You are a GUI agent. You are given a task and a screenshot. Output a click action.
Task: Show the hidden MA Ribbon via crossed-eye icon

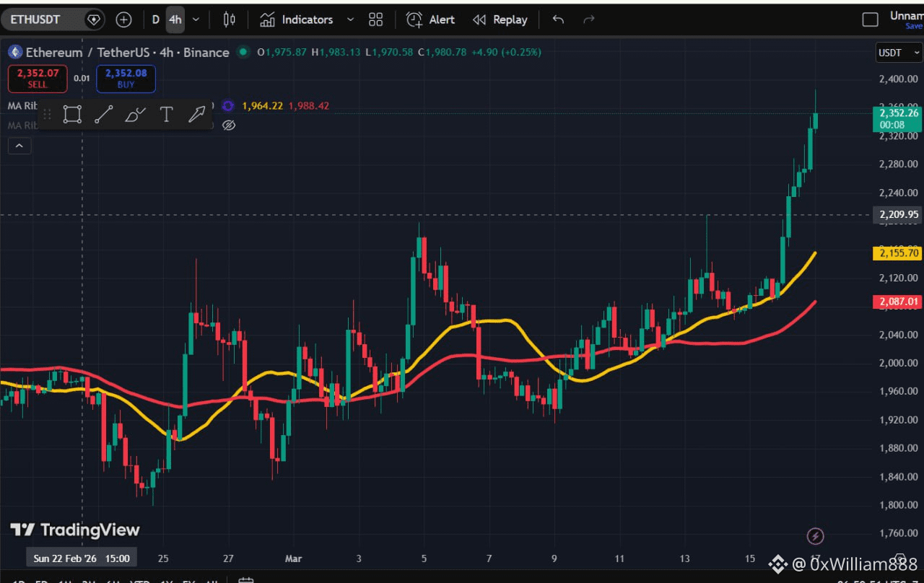click(229, 126)
